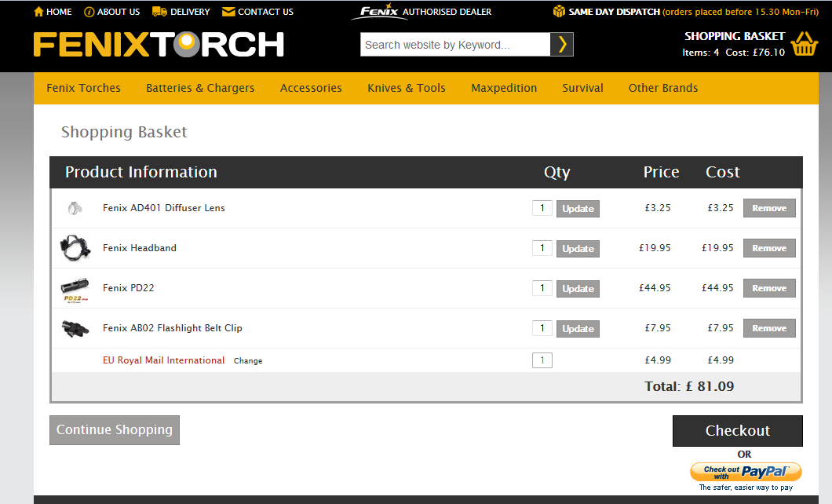The image size is (832, 504).
Task: Click the FenixTorch site logo
Action: pyautogui.click(x=157, y=45)
